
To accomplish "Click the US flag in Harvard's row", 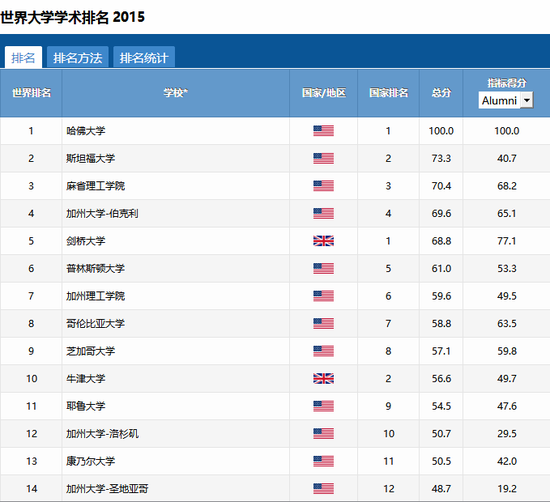I will click(323, 130).
